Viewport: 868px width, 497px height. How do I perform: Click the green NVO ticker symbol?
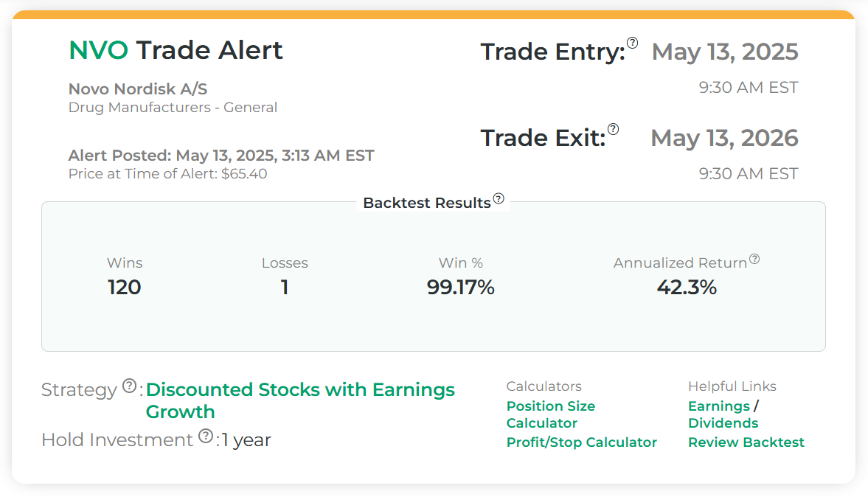point(98,50)
